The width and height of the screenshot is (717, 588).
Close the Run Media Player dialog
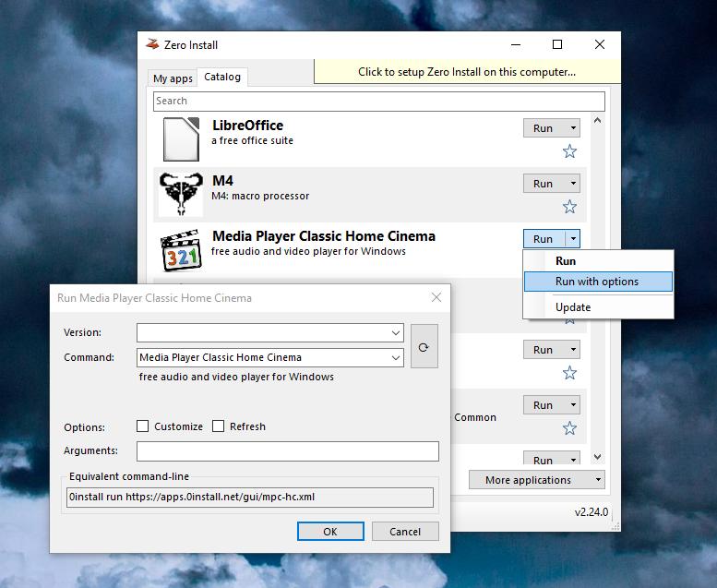pyautogui.click(x=436, y=297)
